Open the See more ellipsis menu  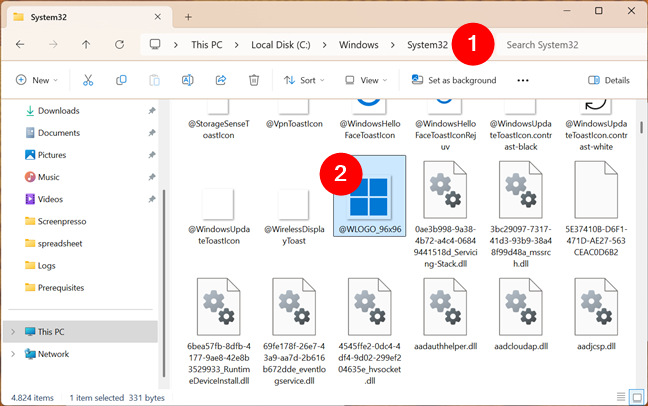pos(522,80)
